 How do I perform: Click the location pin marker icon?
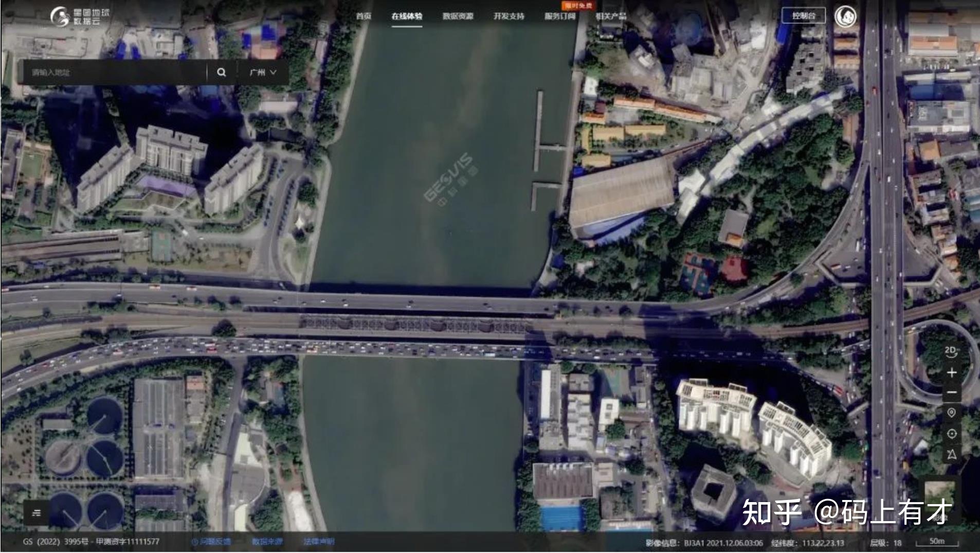952,413
